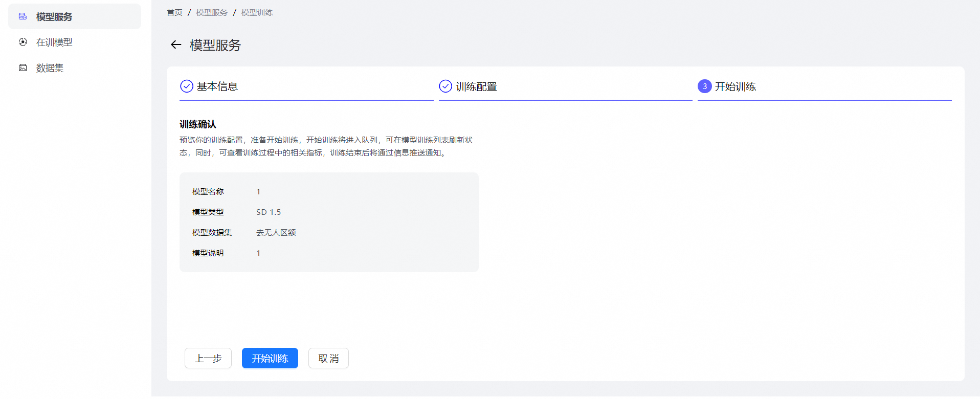Go to 首页 in the breadcrumb
Viewport: 980px width, 399px height.
point(174,12)
